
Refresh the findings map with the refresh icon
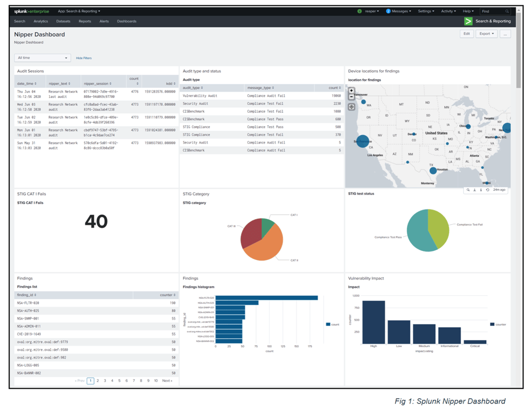pos(487,190)
